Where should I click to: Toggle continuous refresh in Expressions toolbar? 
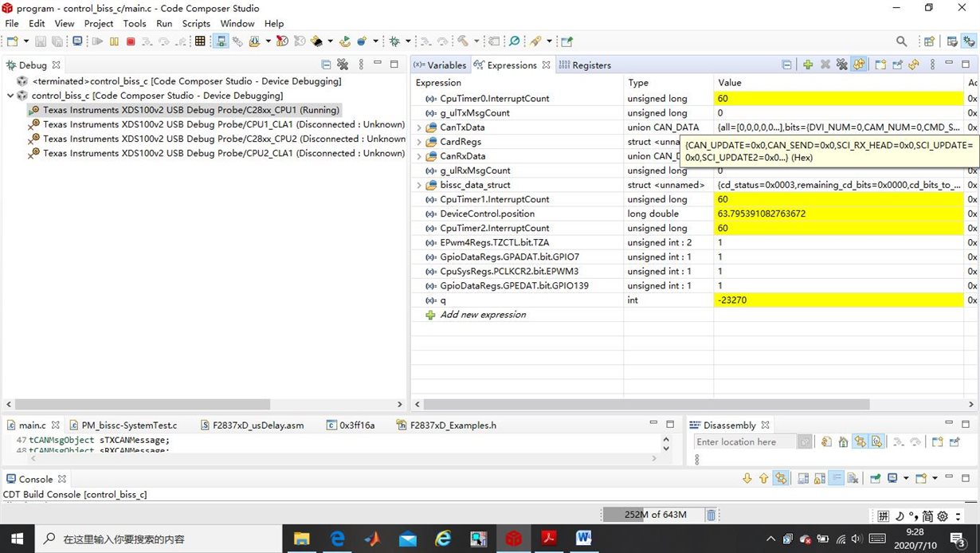859,65
